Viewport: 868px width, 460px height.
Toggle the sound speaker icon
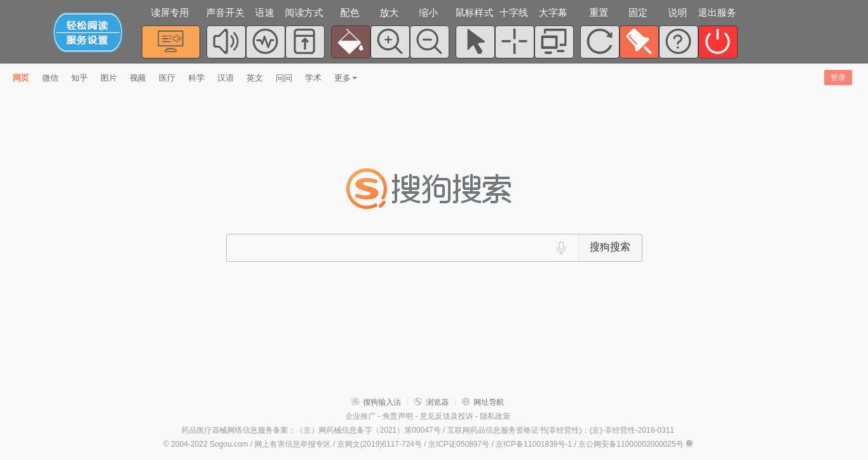[226, 42]
